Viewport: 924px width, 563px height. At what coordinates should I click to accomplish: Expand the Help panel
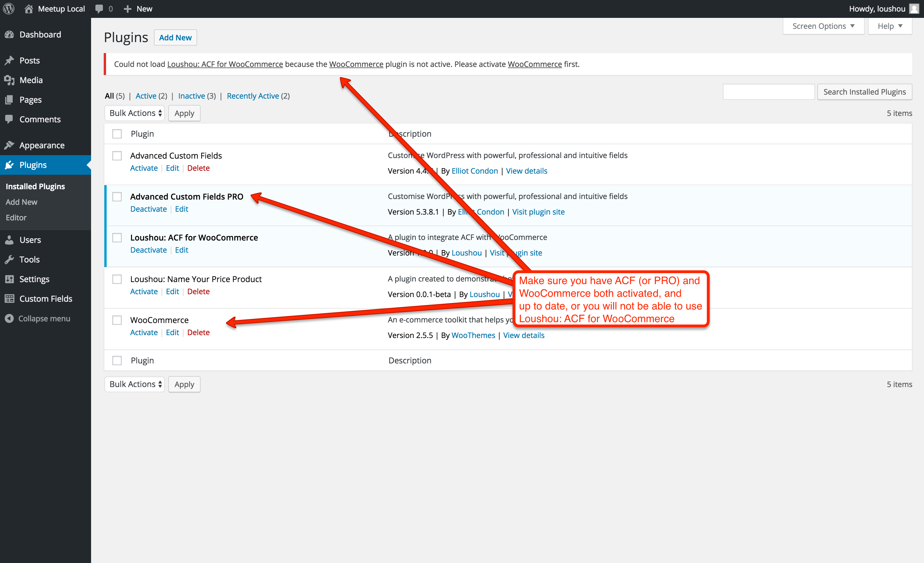(890, 26)
